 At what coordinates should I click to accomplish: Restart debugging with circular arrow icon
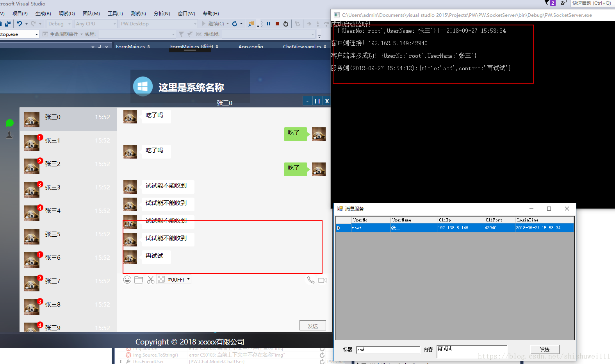(x=286, y=24)
